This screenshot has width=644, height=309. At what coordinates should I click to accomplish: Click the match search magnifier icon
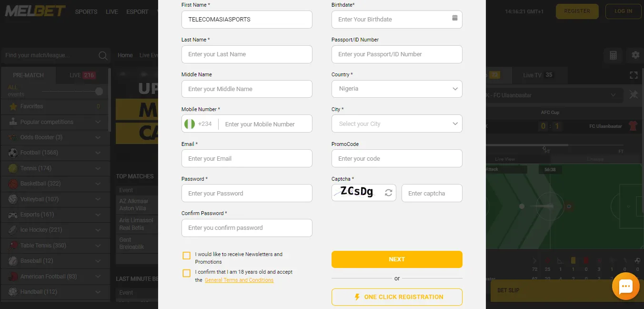[x=102, y=55]
